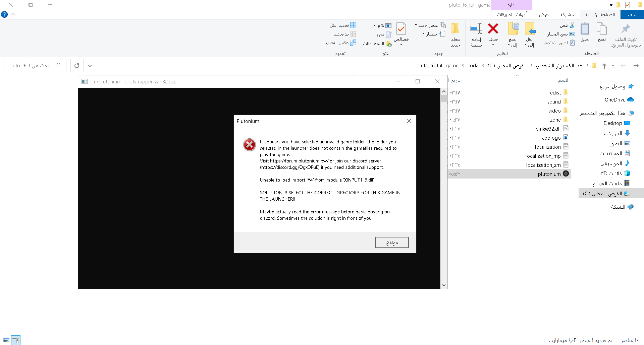Click cod2 in the address breadcrumb

(x=473, y=66)
